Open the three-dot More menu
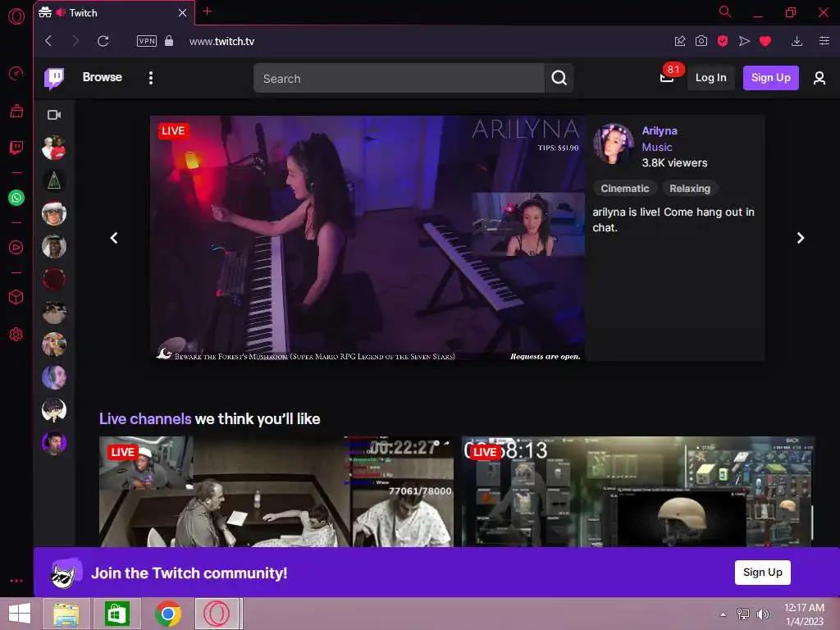The width and height of the screenshot is (840, 630). click(x=151, y=78)
